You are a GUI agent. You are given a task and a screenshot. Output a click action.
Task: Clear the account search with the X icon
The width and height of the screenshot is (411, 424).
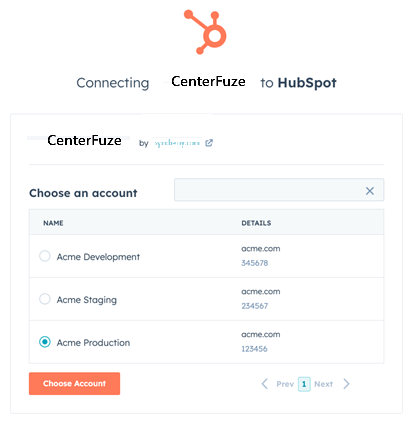(x=370, y=191)
